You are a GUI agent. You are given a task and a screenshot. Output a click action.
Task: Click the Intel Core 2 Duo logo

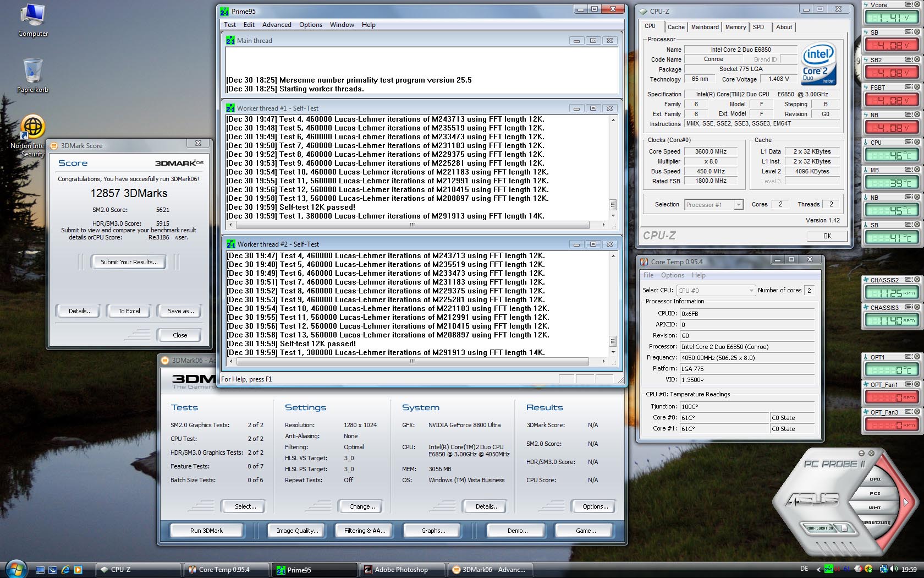[818, 64]
